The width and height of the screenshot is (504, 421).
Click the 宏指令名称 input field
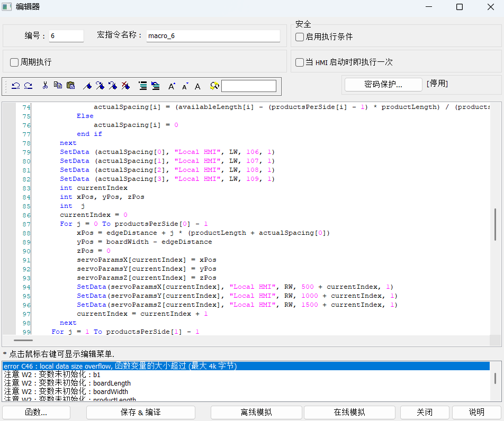point(213,36)
